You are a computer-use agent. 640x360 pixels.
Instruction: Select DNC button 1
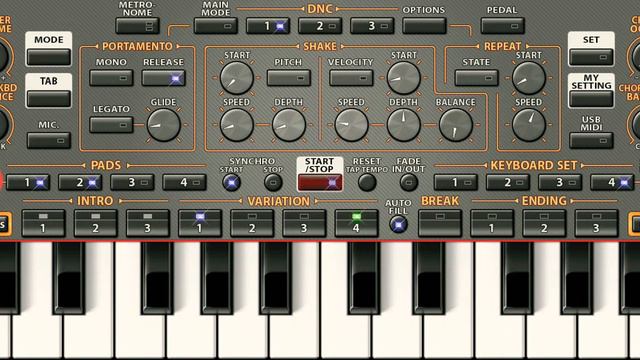(268, 26)
